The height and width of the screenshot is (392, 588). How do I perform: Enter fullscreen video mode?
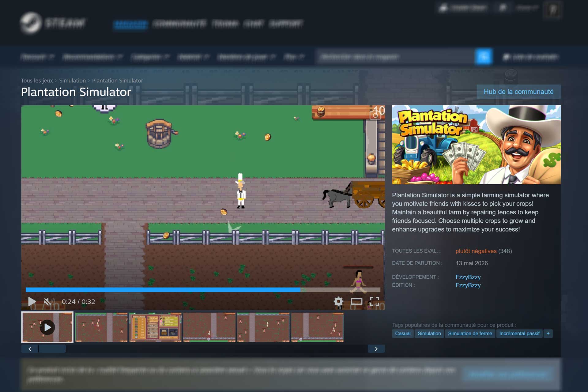click(374, 302)
